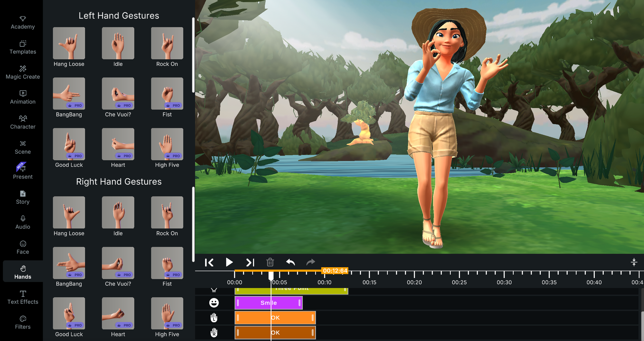644x341 pixels.
Task: Click the orange 00:12:64 playhead marker
Action: click(335, 271)
